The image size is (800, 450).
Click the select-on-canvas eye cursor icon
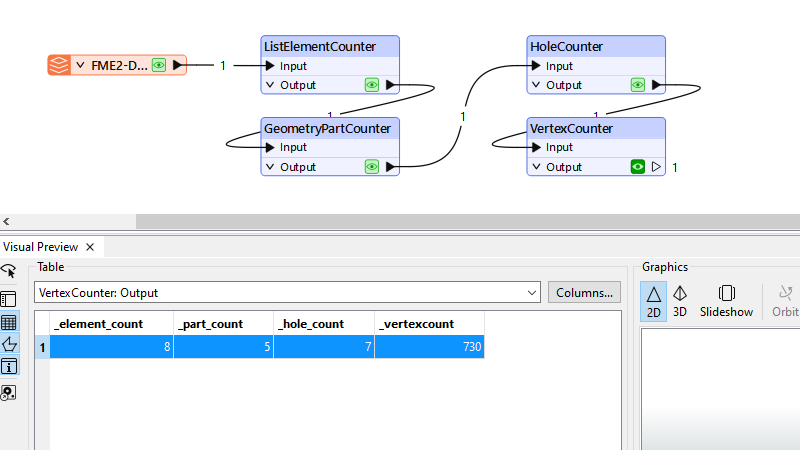[9, 272]
